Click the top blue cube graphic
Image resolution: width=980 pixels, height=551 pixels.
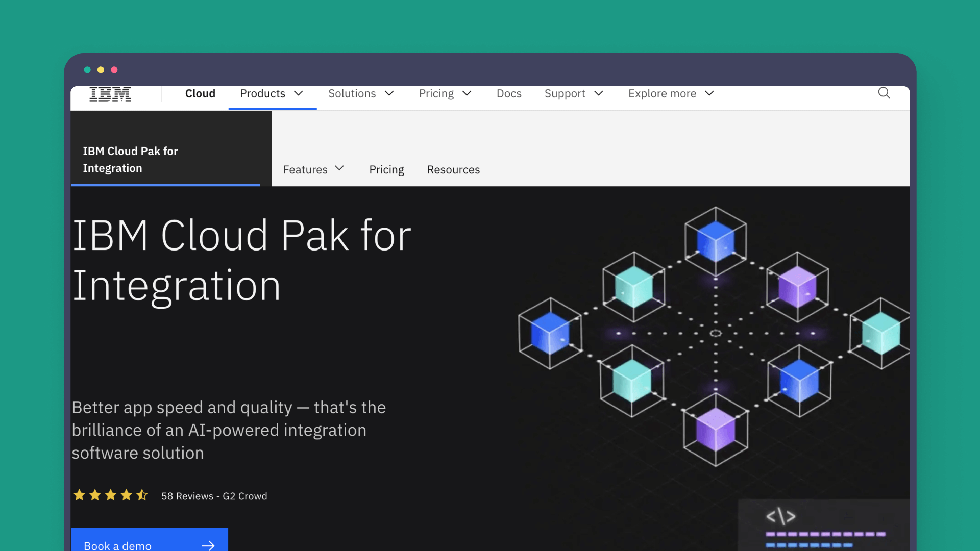click(715, 241)
